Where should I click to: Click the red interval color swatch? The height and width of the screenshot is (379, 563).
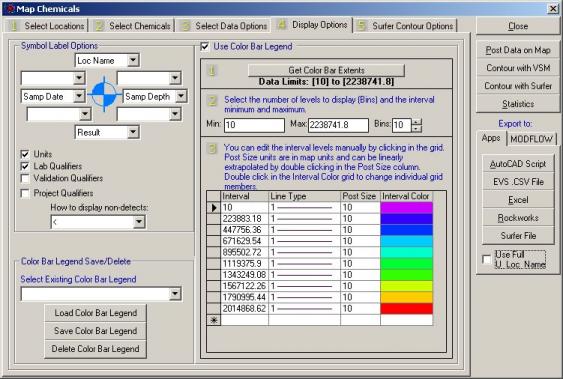(x=406, y=309)
